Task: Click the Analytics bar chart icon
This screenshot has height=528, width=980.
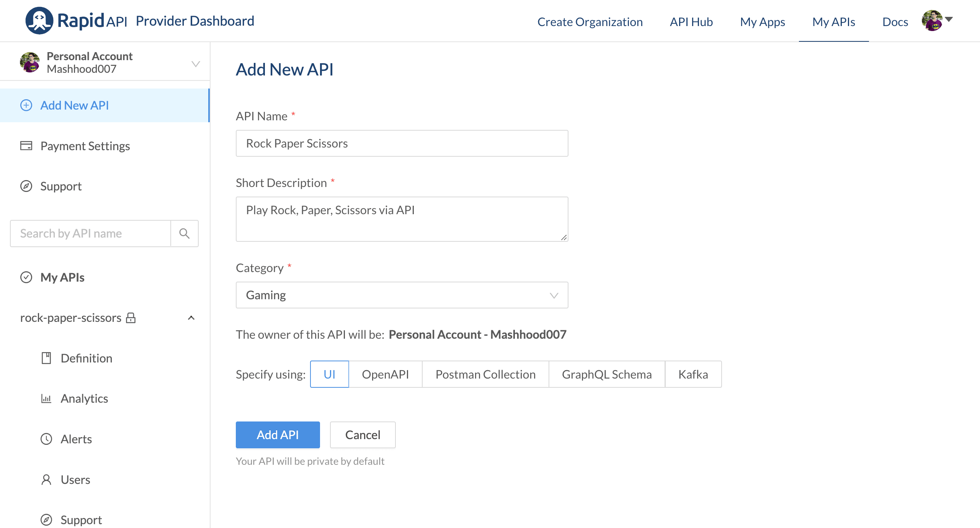Action: 46,398
